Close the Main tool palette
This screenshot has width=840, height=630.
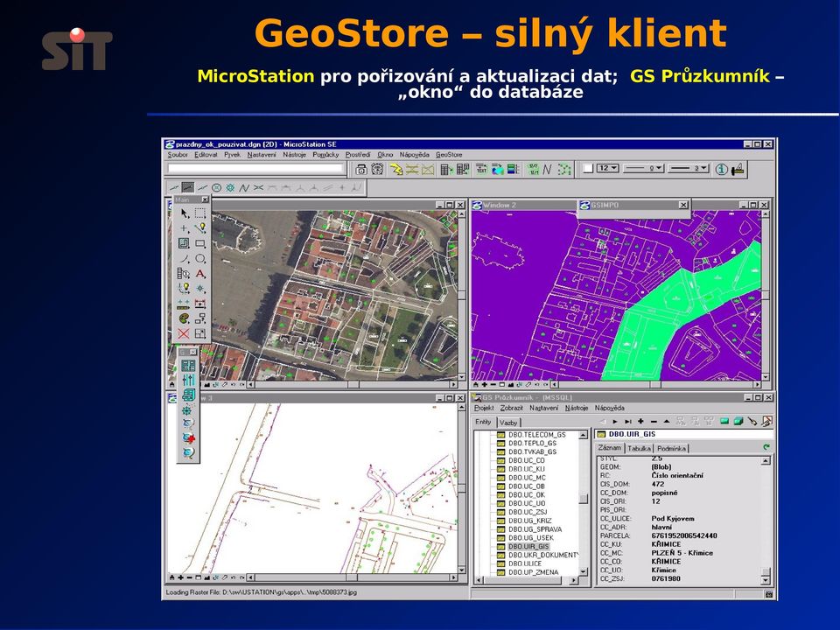tap(205, 199)
